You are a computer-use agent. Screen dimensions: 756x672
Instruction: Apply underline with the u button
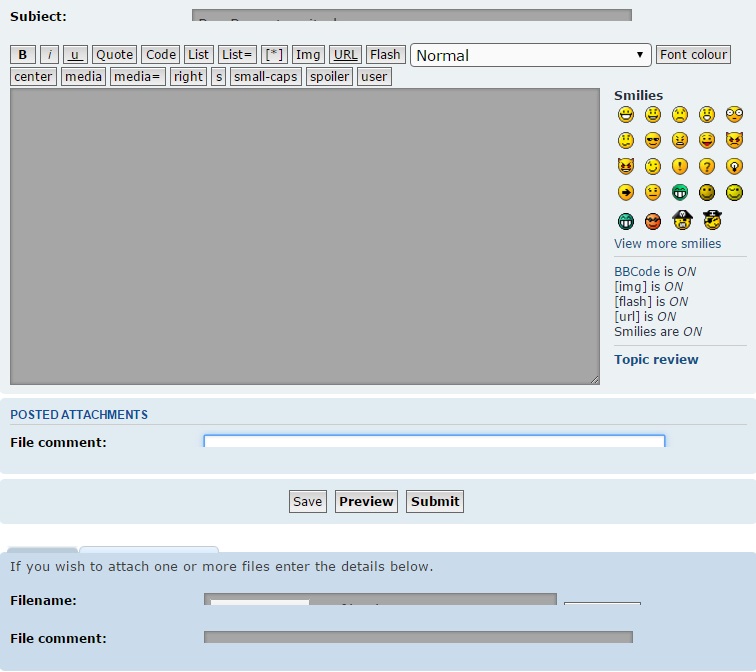pyautogui.click(x=75, y=54)
